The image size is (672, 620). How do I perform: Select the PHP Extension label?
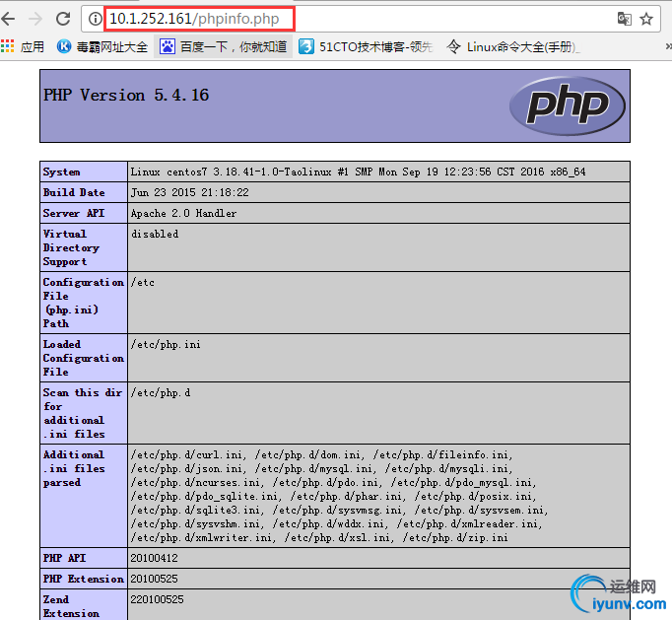(83, 579)
